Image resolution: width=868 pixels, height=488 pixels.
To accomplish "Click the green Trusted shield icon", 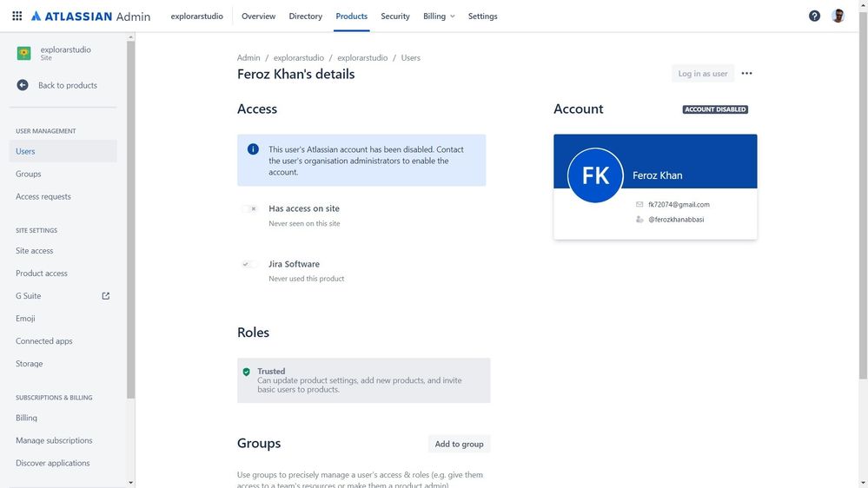I will pyautogui.click(x=247, y=372).
